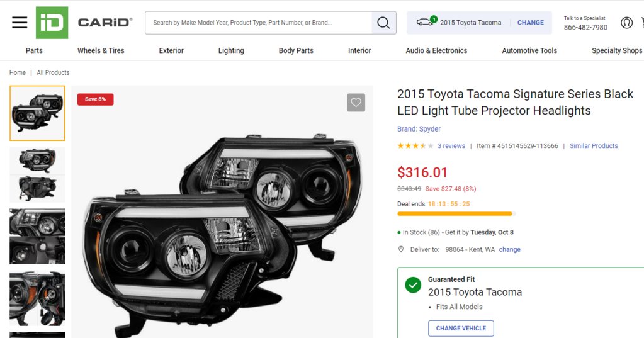Click into the product search field

(x=258, y=23)
